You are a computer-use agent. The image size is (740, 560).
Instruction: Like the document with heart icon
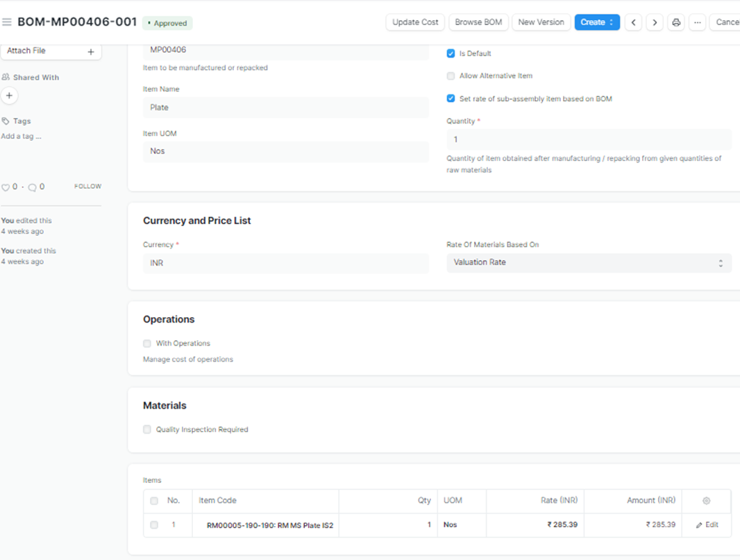[6, 187]
